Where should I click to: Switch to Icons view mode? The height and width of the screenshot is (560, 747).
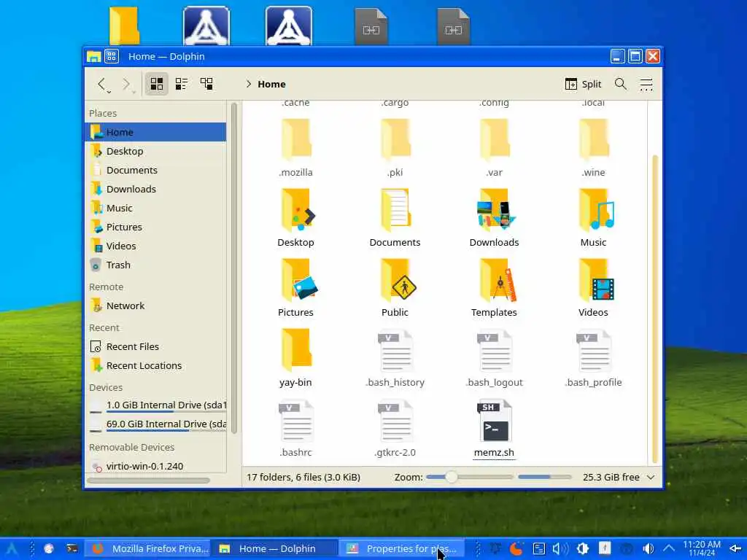tap(157, 85)
